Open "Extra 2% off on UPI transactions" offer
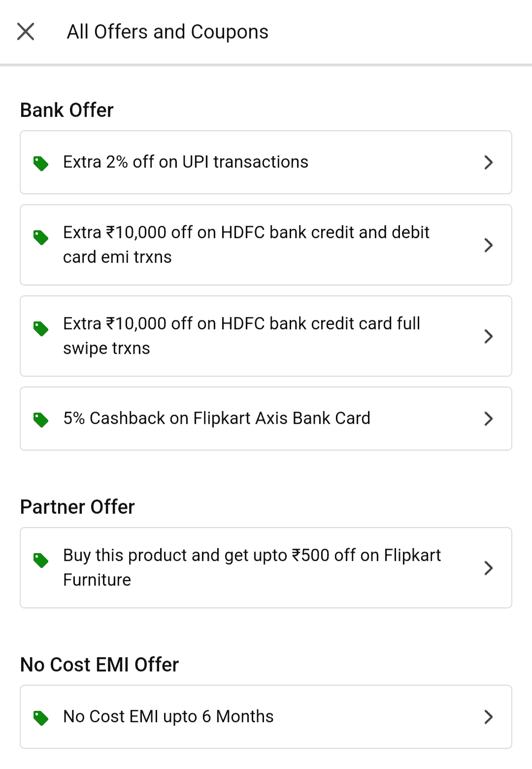Screen dimensions: 532x769 (x=186, y=162)
